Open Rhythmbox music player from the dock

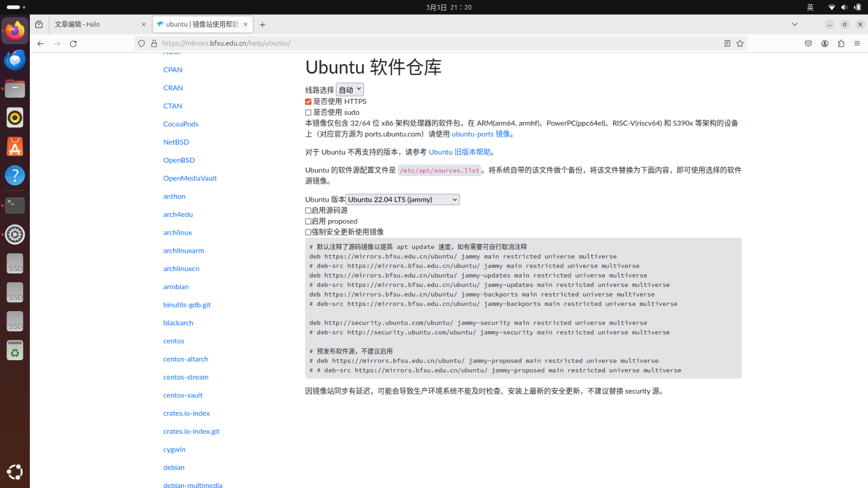pos(15,117)
